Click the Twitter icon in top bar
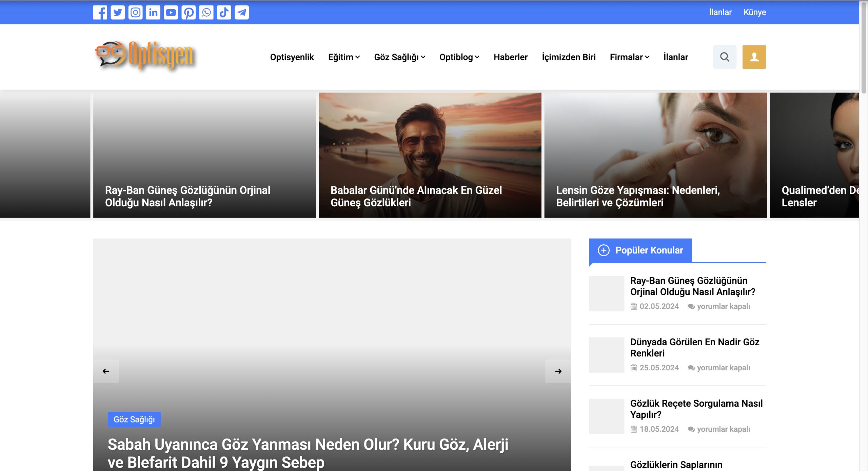The height and width of the screenshot is (471, 868). (118, 13)
